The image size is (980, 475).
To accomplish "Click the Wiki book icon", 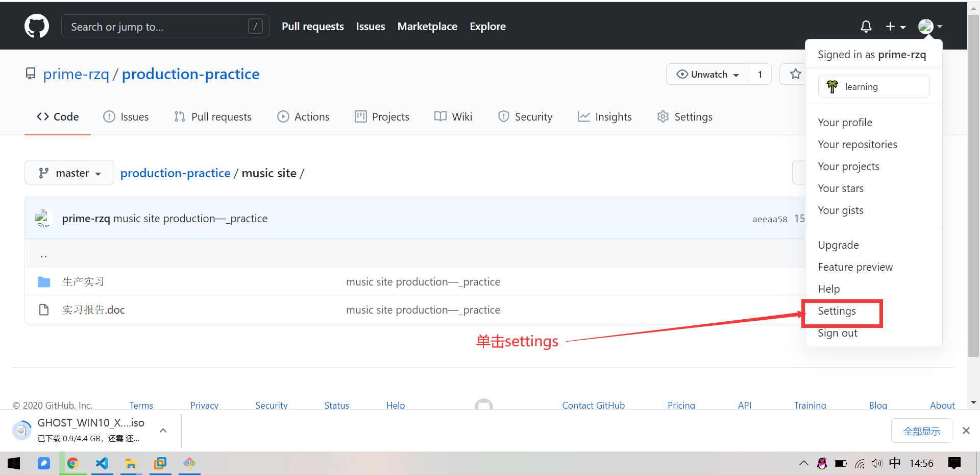I will pos(439,116).
